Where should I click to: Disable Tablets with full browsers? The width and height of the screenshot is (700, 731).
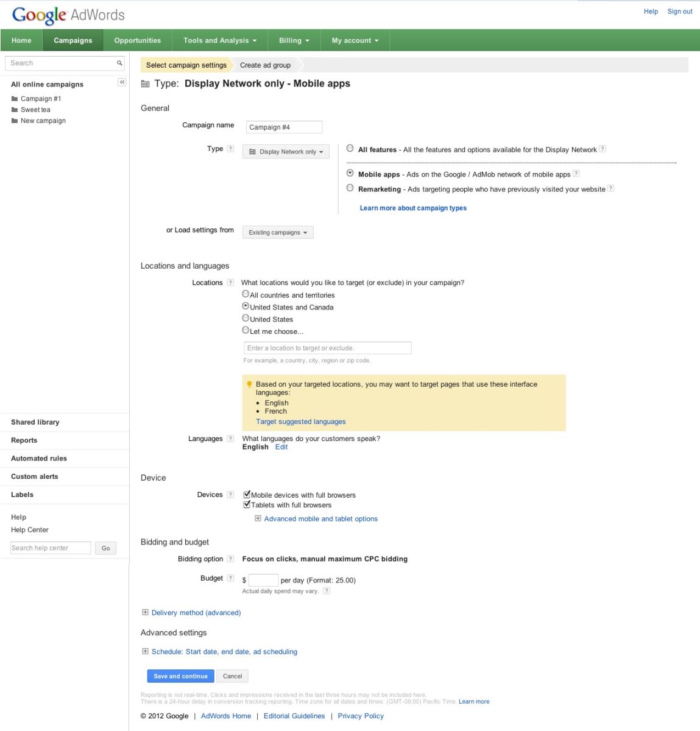coord(246,504)
